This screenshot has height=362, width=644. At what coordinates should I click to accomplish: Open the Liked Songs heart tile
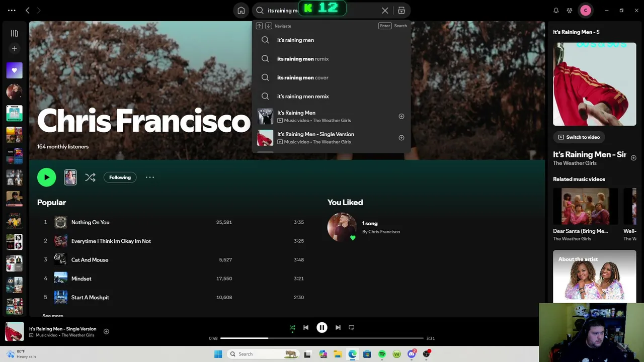pyautogui.click(x=14, y=70)
